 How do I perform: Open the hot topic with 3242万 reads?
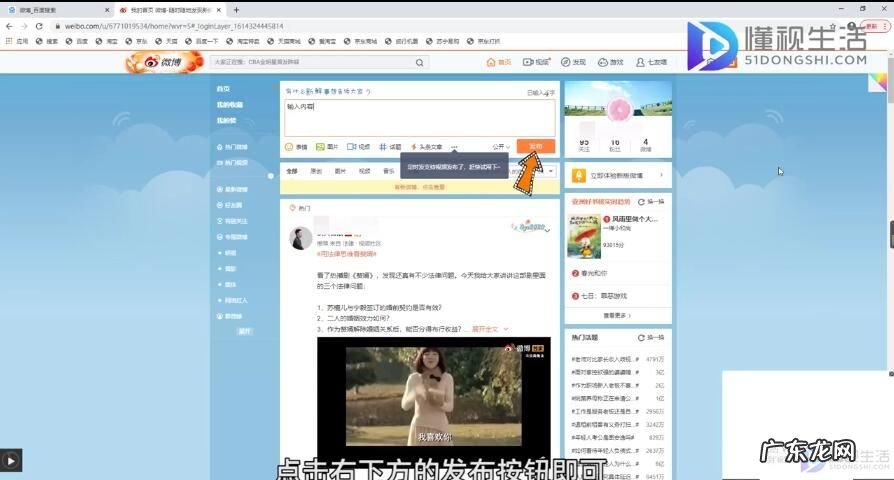[x=617, y=425]
